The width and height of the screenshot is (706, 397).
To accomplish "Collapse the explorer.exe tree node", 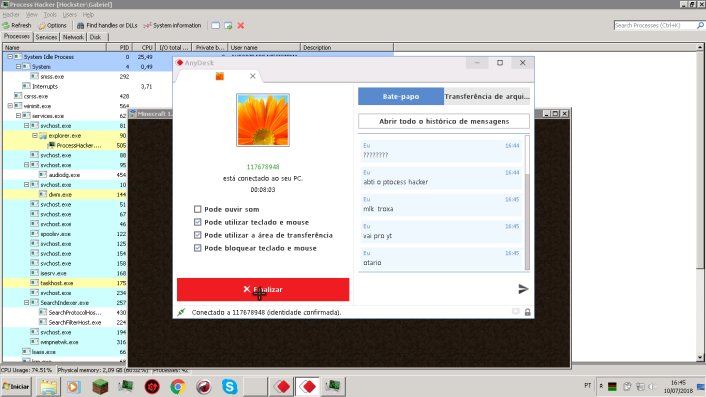I will (35, 135).
